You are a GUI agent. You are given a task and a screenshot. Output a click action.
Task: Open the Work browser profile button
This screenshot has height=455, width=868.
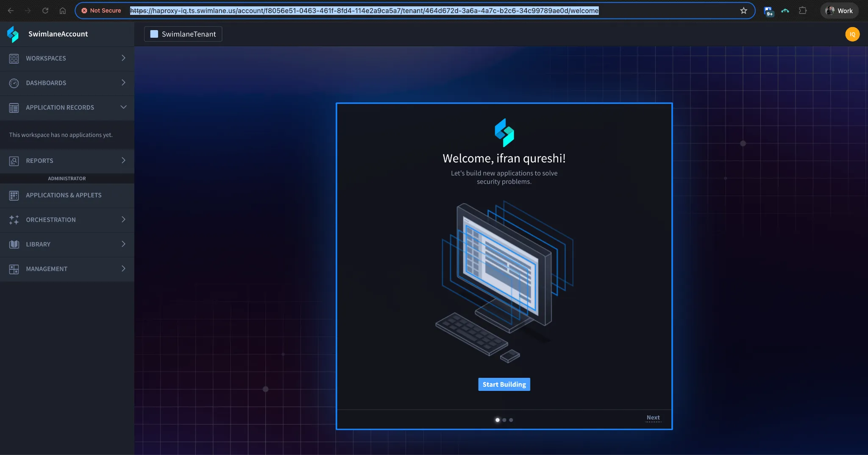tap(839, 11)
